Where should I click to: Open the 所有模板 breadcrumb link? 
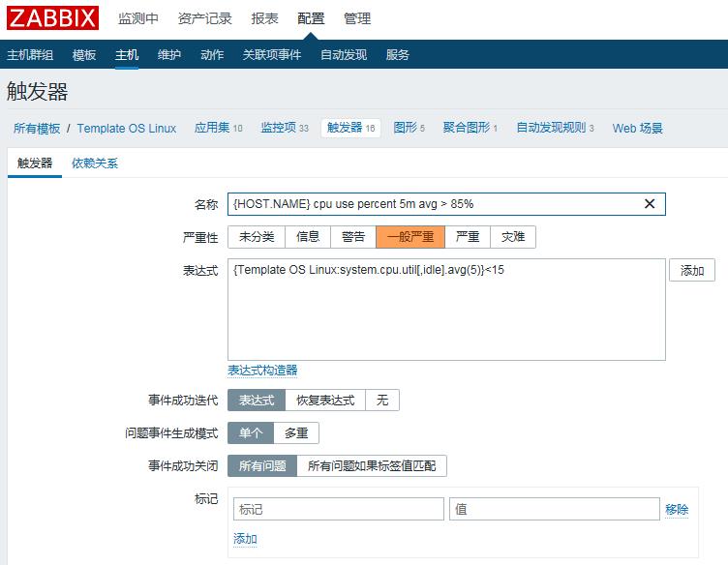point(37,128)
